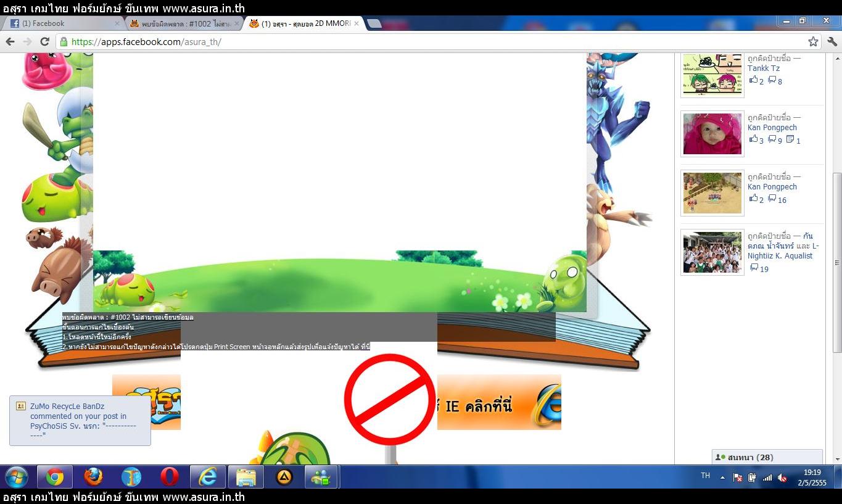Open the Windows Start menu orb
842x504 pixels.
[17, 477]
